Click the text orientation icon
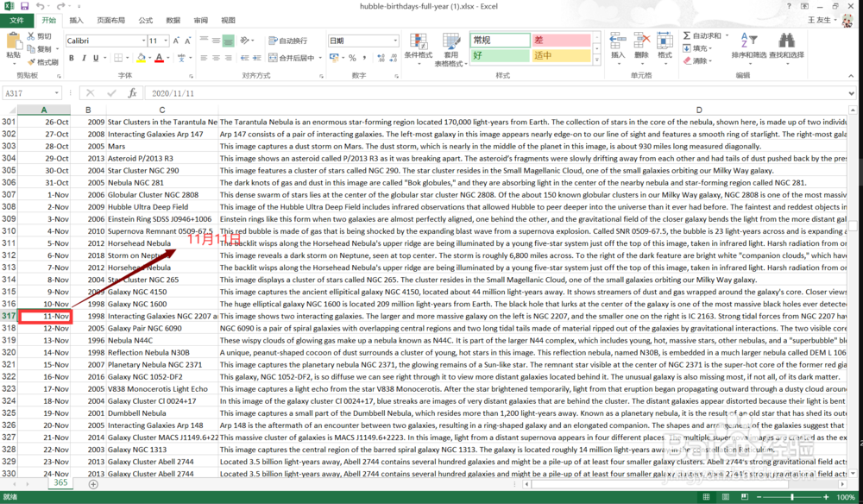 coord(245,41)
